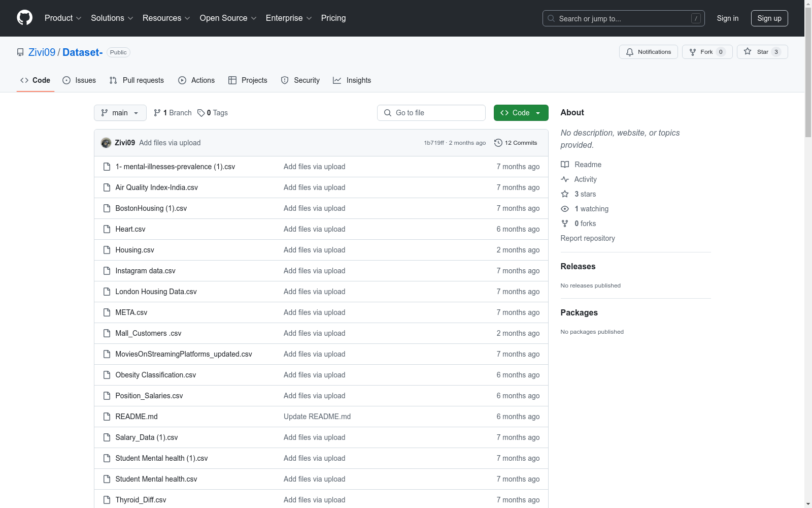Expand the Open Source menu
This screenshot has height=508, width=812.
tap(228, 18)
